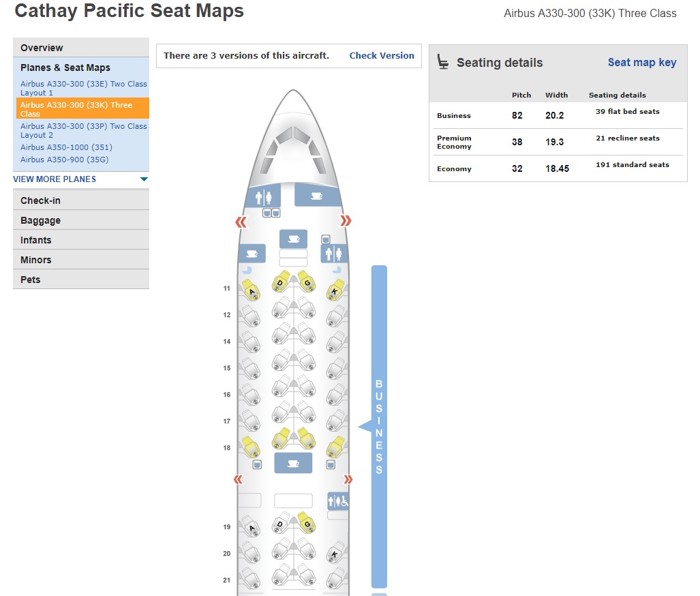Click the wheelchair-accessible lavatory icon
The width and height of the screenshot is (700, 596).
coord(338,501)
